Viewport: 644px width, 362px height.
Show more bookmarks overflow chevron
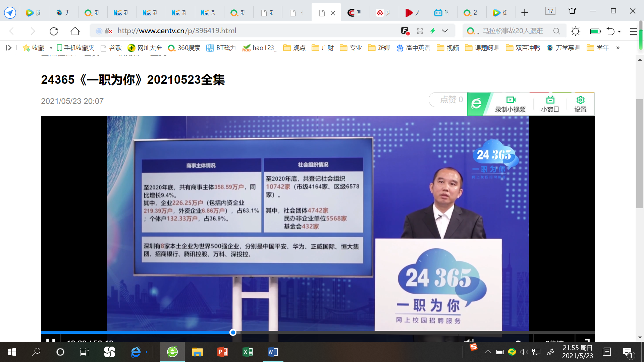click(x=618, y=48)
